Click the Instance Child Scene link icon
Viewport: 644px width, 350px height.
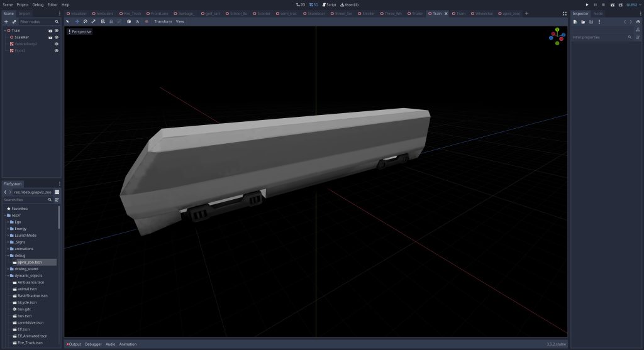pyautogui.click(x=14, y=21)
